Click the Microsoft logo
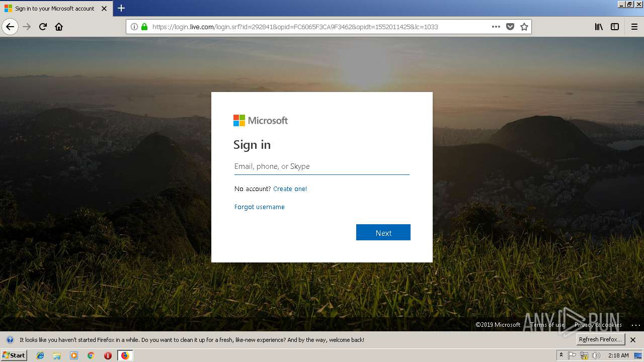Image resolution: width=644 pixels, height=362 pixels. coord(261,120)
